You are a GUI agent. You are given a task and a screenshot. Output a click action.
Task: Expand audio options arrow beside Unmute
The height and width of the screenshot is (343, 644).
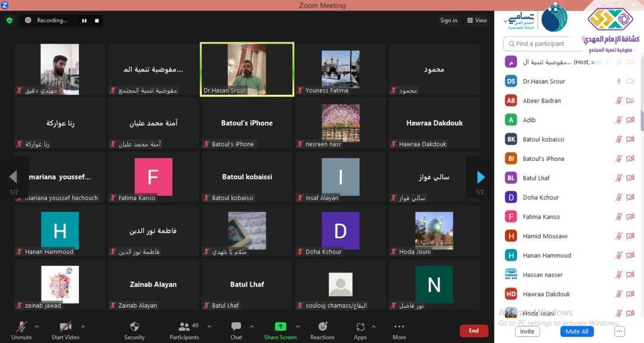(39, 326)
